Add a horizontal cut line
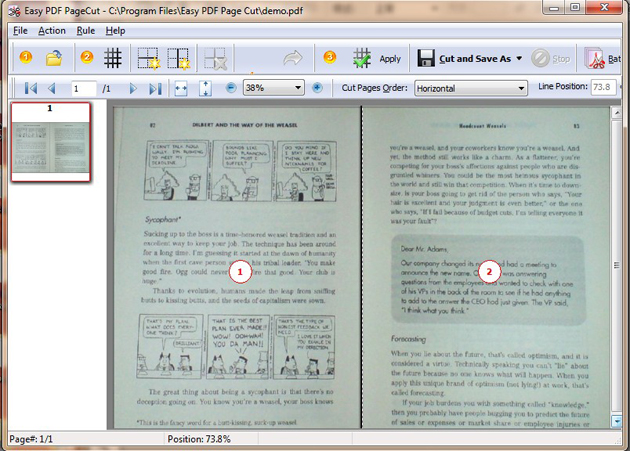This screenshot has height=451, width=630. click(148, 59)
